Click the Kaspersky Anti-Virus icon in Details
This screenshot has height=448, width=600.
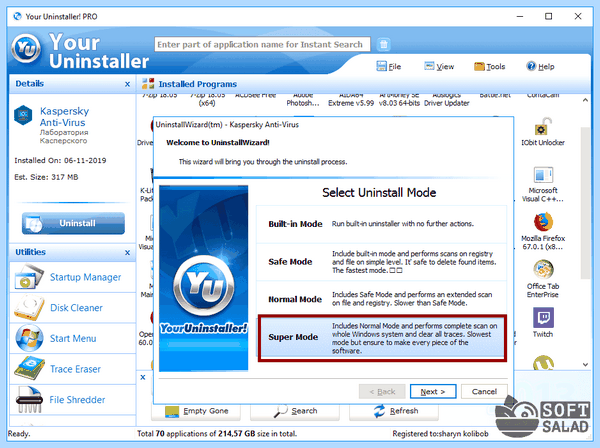pos(23,115)
